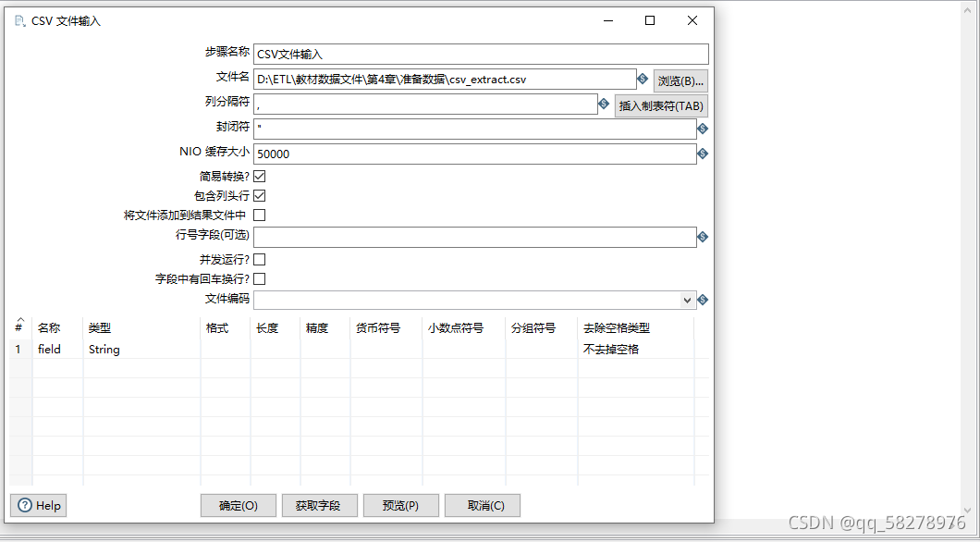Open the Help button

click(x=39, y=506)
